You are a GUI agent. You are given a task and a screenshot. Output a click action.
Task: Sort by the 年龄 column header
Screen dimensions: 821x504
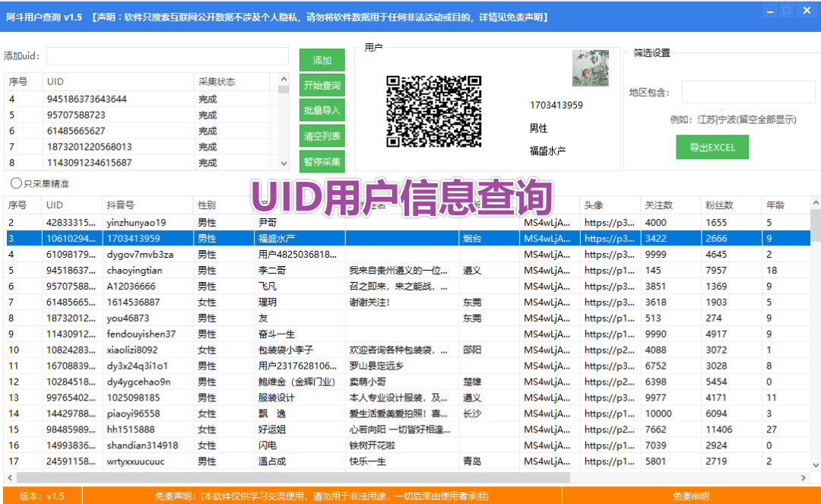pyautogui.click(x=785, y=205)
